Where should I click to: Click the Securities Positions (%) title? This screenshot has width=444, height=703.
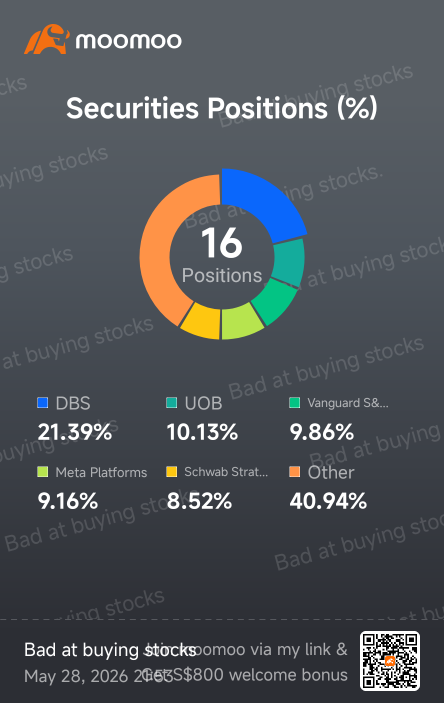pyautogui.click(x=222, y=108)
